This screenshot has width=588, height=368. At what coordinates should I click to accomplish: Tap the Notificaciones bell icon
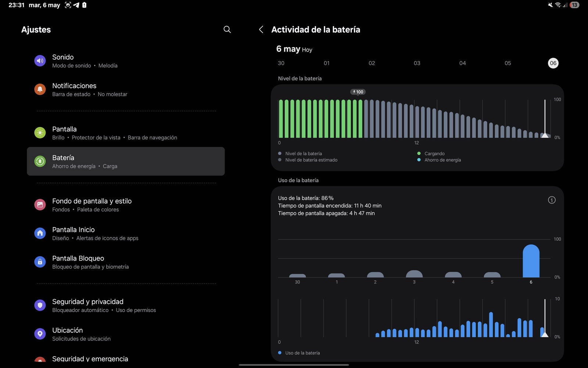(x=40, y=89)
